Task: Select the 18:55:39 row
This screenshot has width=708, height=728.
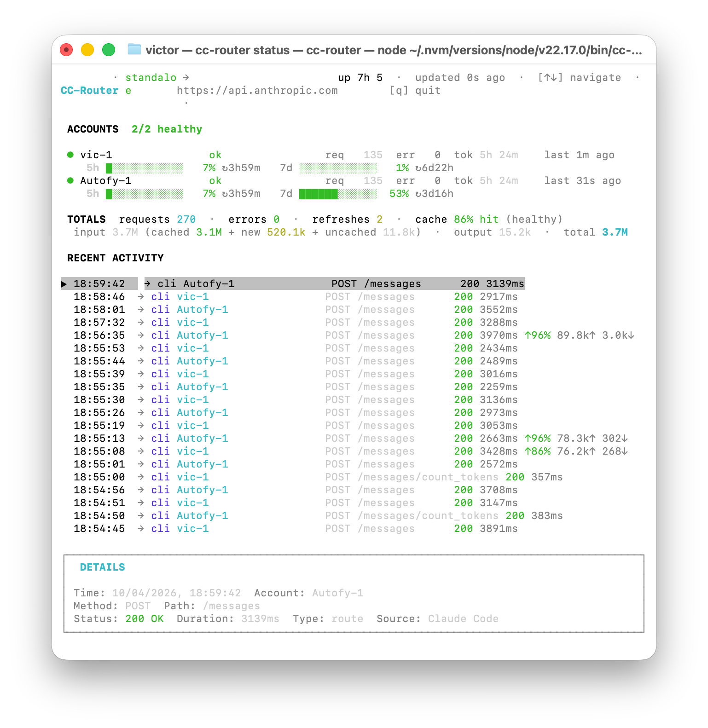Action: [296, 374]
